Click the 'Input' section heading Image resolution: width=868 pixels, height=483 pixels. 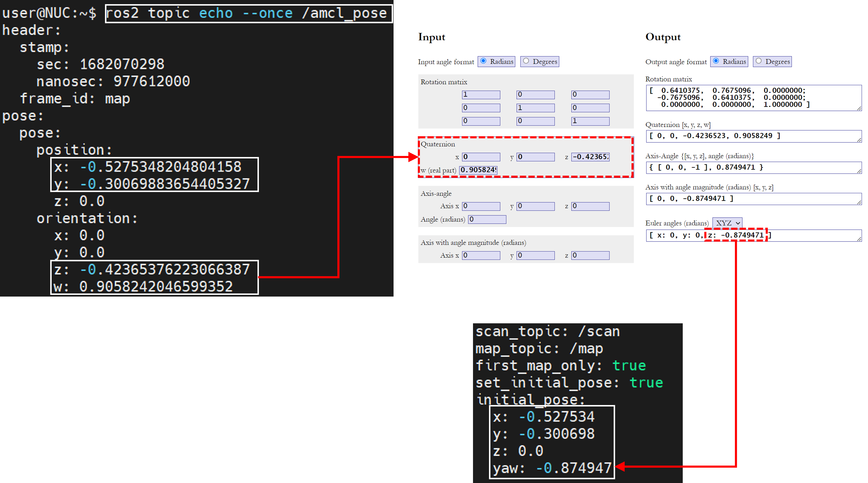pos(432,37)
